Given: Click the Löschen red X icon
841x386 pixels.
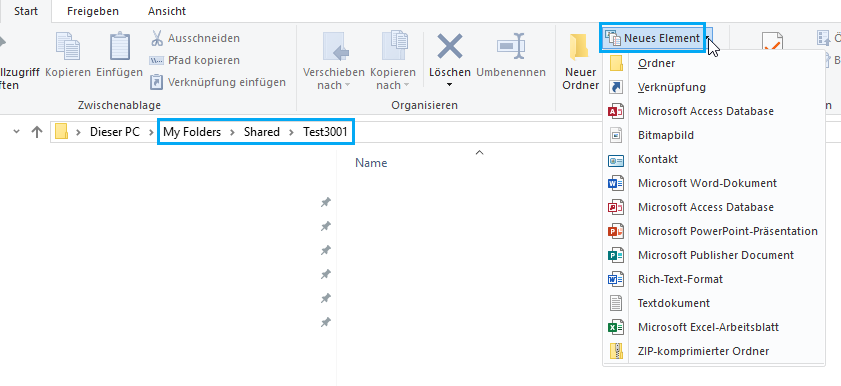Looking at the screenshot, I should [x=449, y=46].
